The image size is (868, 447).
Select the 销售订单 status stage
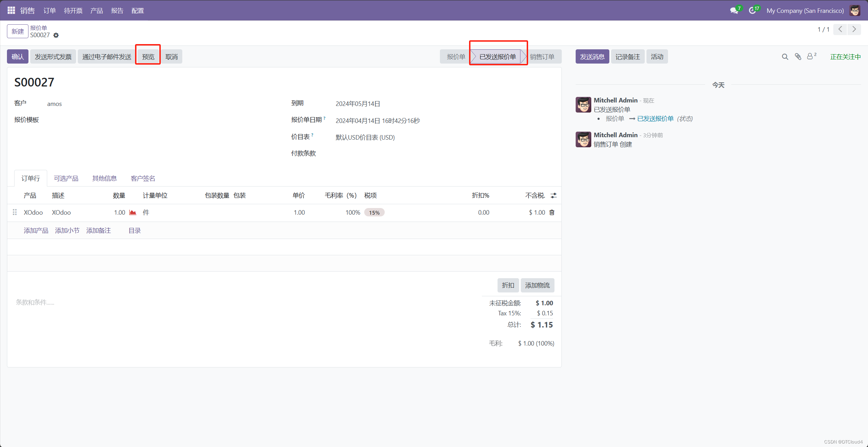(542, 57)
